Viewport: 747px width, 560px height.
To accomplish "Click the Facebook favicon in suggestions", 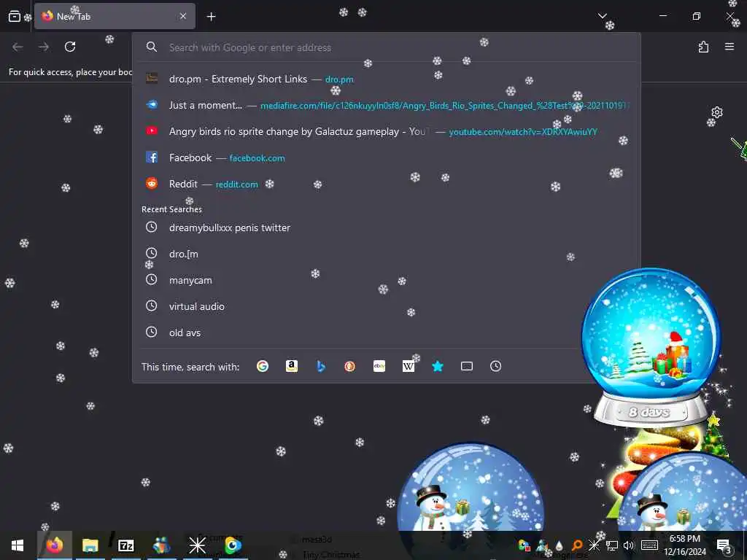I will coord(152,157).
